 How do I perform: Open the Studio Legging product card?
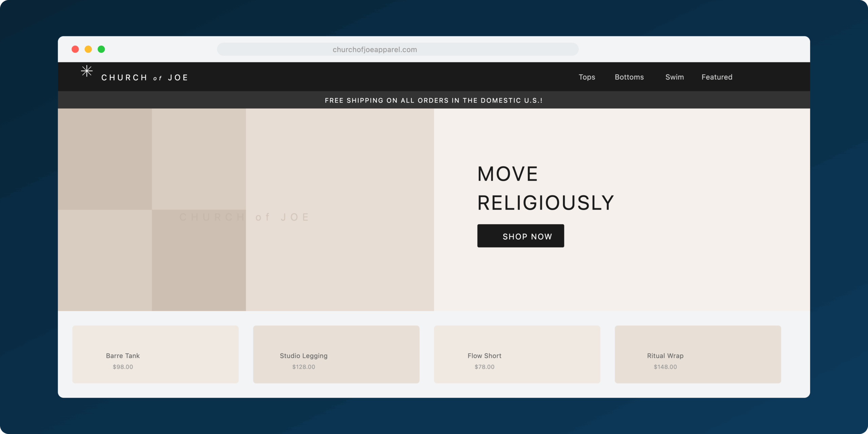tap(336, 354)
